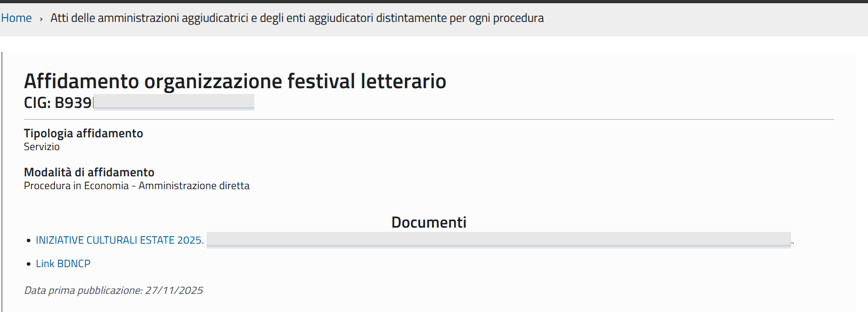868x327 pixels.
Task: Click the greyed-out portion of the first document link
Action: pyautogui.click(x=498, y=240)
